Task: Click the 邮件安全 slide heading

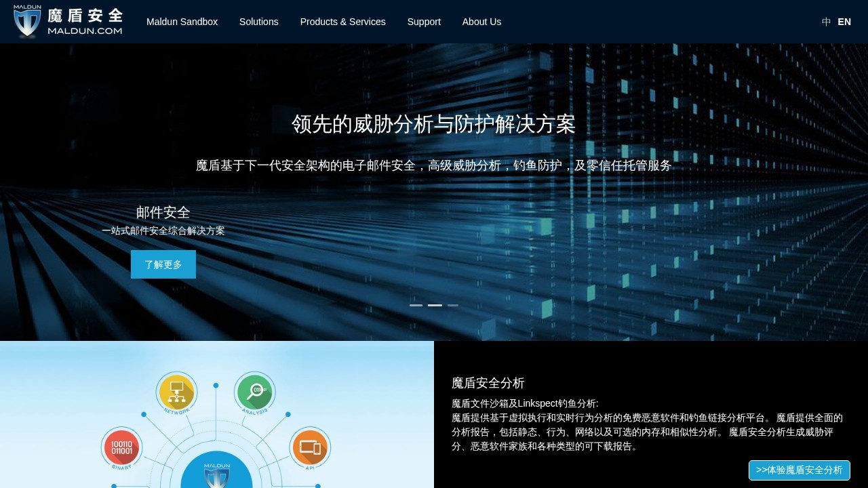Action: point(163,212)
